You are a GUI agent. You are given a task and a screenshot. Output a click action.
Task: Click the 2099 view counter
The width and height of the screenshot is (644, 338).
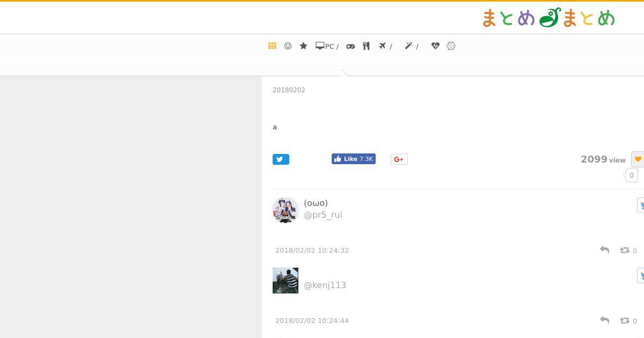coord(603,159)
